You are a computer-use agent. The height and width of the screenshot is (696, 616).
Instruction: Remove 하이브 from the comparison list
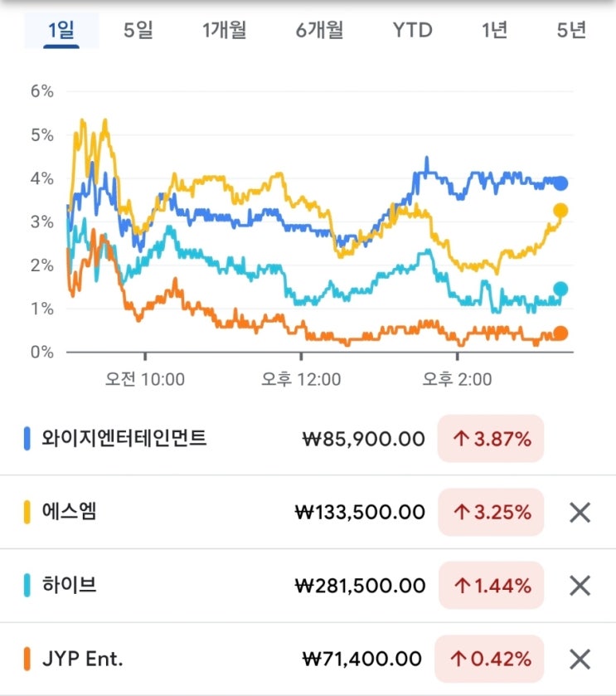(x=580, y=586)
